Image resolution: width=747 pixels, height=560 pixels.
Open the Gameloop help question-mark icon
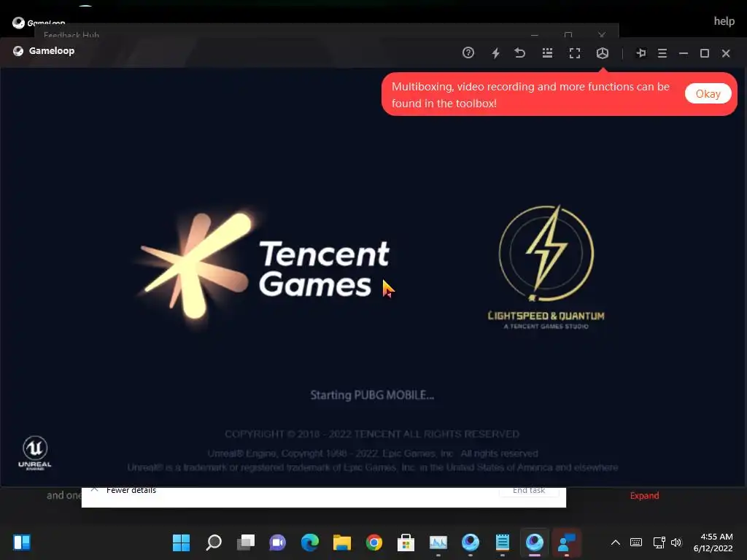click(x=468, y=52)
